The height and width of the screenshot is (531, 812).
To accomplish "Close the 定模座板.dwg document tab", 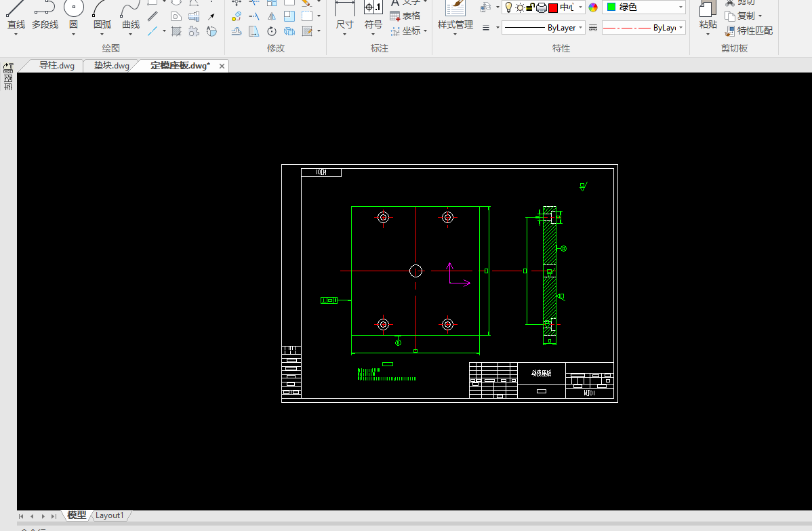I will [221, 66].
